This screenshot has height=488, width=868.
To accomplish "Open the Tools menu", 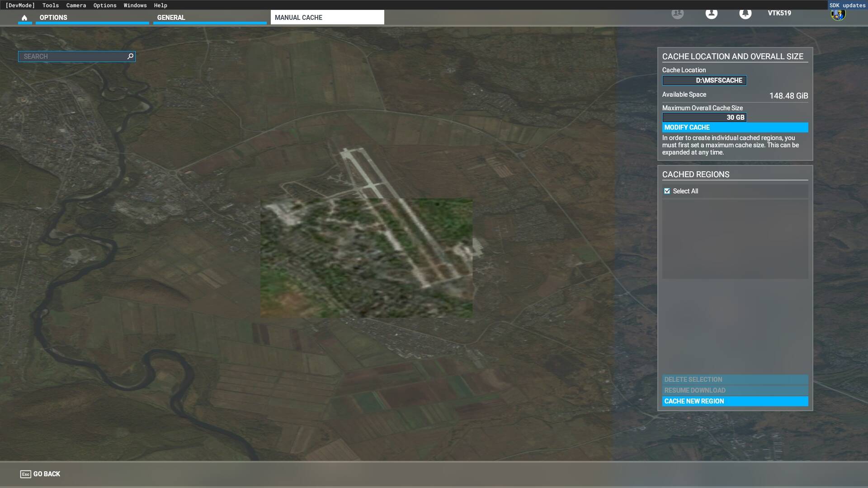I will click(51, 5).
